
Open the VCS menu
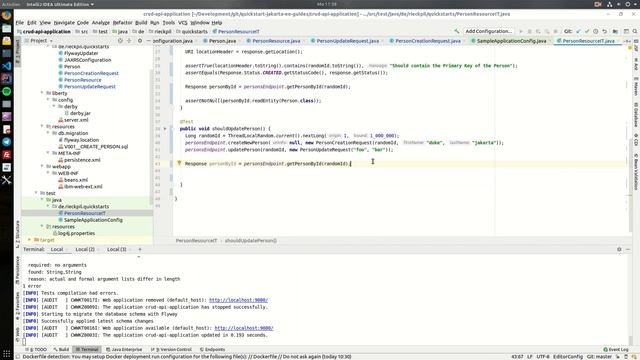pos(182,22)
